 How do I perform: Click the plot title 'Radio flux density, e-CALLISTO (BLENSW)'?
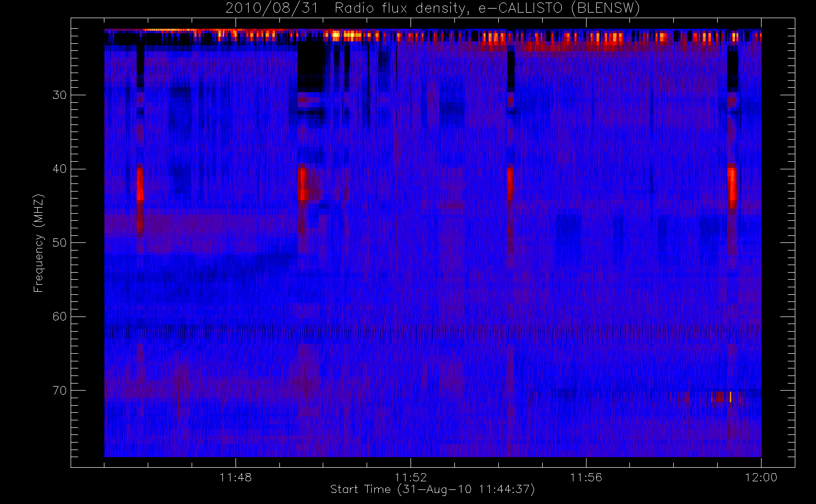click(x=487, y=9)
